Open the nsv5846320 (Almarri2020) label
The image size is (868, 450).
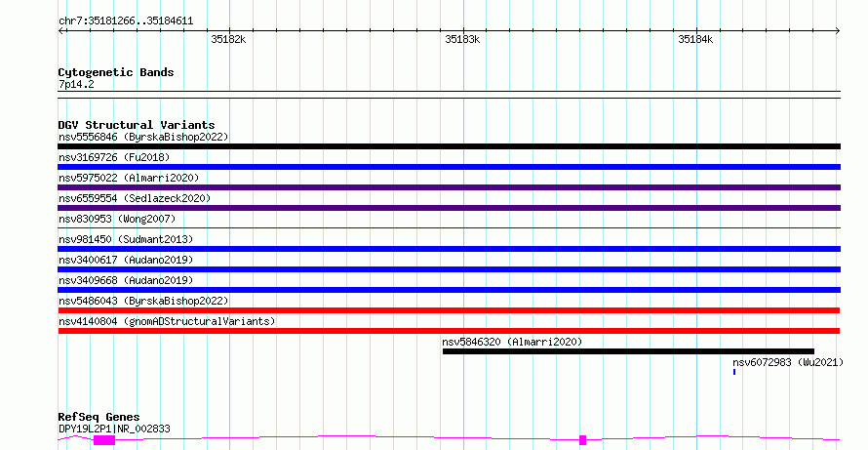512,342
